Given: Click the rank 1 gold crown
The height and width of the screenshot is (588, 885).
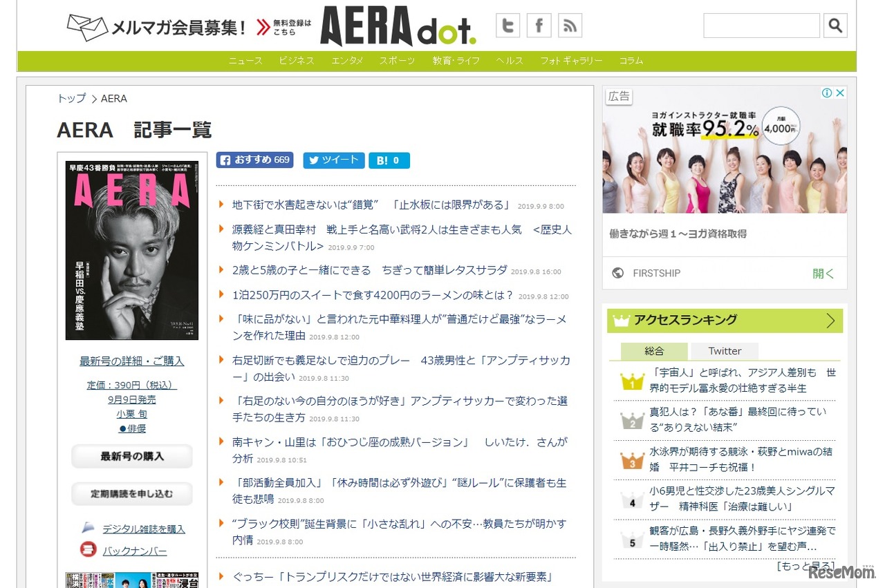Looking at the screenshot, I should (632, 381).
